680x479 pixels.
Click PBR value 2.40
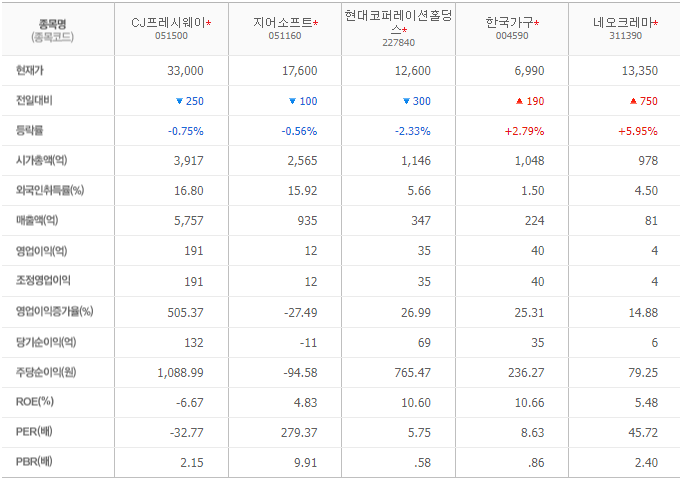point(646,463)
